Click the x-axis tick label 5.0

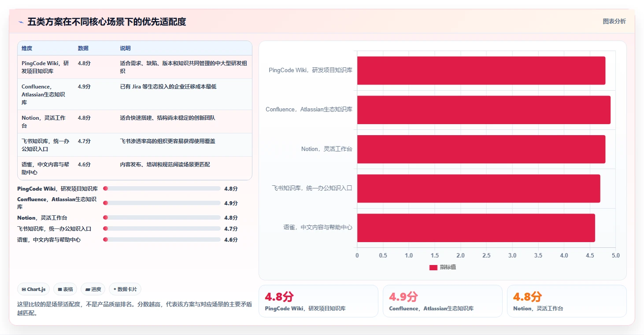tap(616, 256)
